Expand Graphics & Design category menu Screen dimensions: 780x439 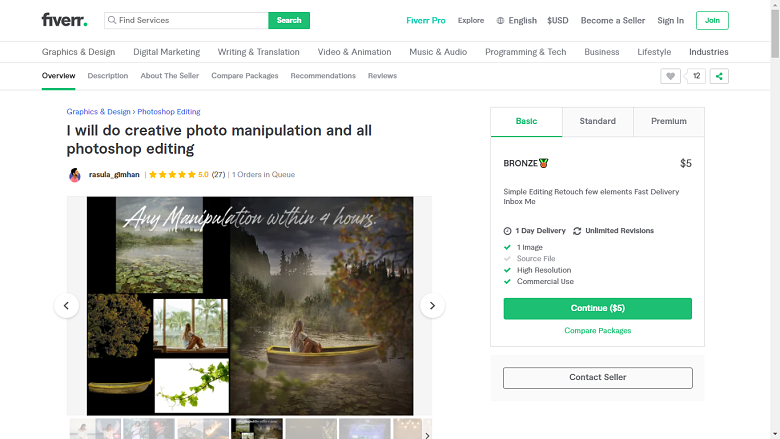click(x=79, y=52)
